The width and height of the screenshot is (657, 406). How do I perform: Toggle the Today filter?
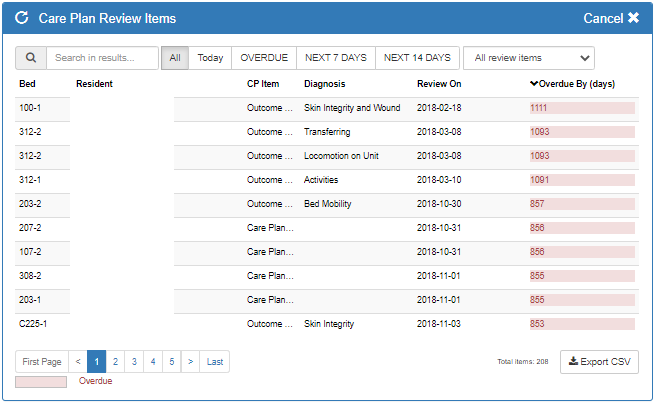pos(210,58)
